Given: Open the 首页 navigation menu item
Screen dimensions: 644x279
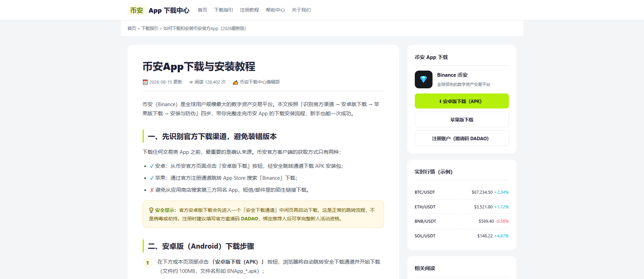Looking at the screenshot, I should pos(203,10).
